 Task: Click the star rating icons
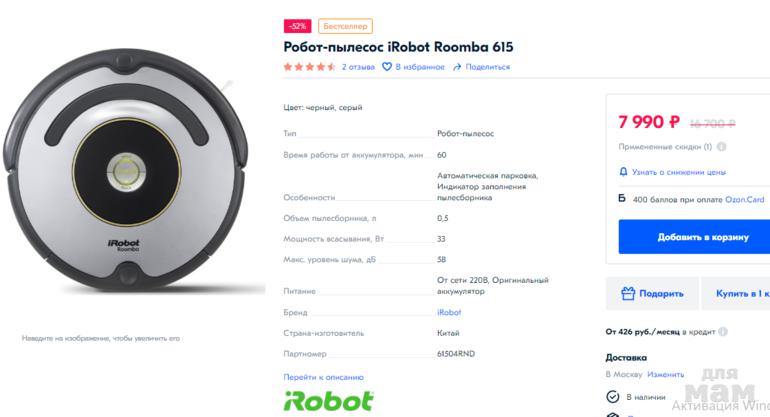(x=309, y=67)
